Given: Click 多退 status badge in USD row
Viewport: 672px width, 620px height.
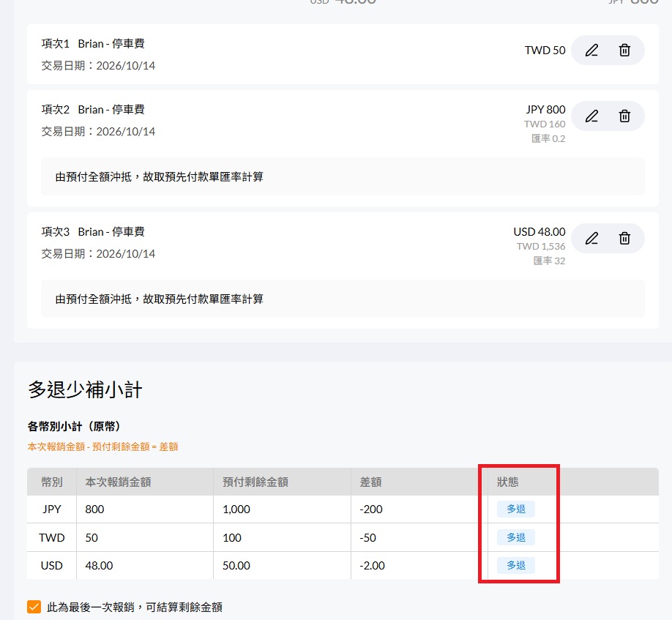Looking at the screenshot, I should (516, 566).
